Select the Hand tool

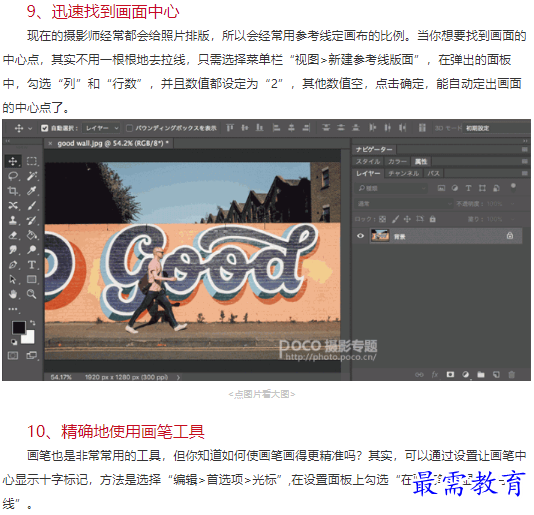[13, 294]
